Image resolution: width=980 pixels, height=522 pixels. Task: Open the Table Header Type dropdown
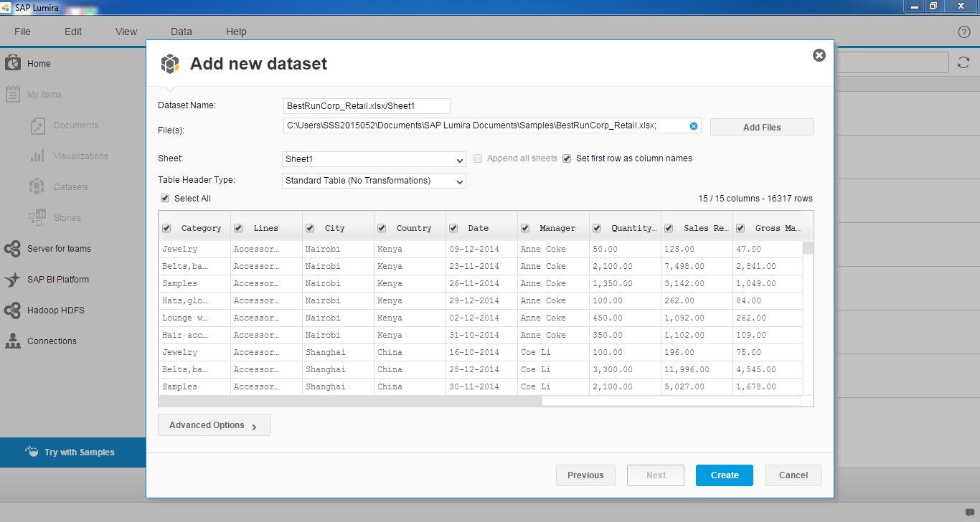(374, 181)
